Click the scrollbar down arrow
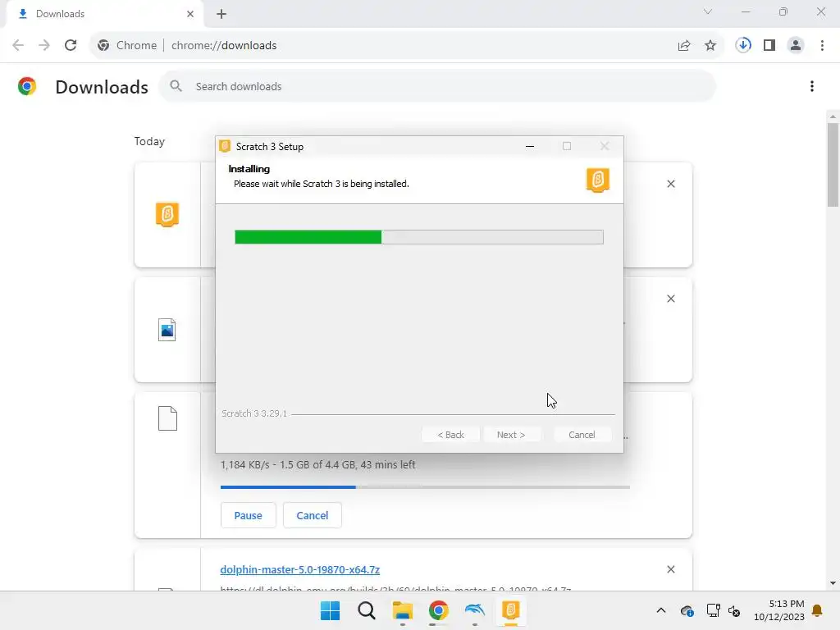Image resolution: width=840 pixels, height=630 pixels. coord(833,583)
